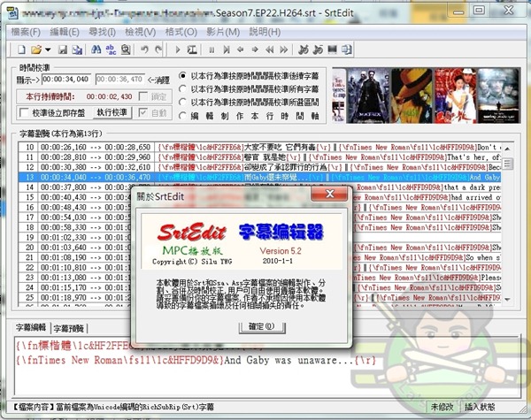Click the Saving Private Ryan poster thumbnail
This screenshot has width=531, height=420.
point(498,95)
